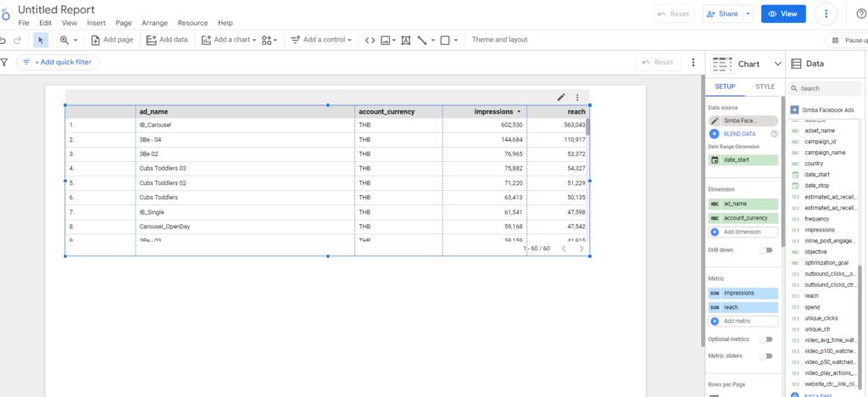The width and height of the screenshot is (868, 397).
Task: Go to next page of table results
Action: pos(581,249)
